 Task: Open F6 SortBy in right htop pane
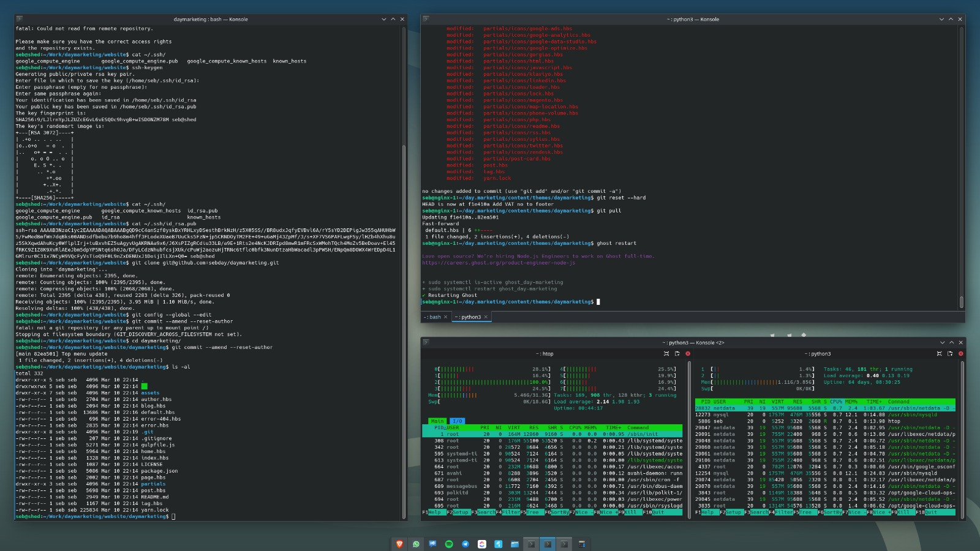pos(832,512)
